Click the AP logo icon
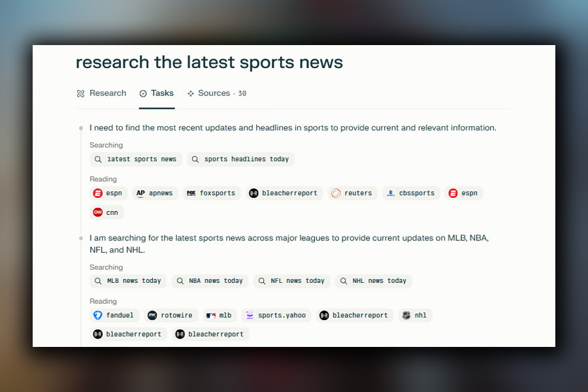 click(140, 193)
